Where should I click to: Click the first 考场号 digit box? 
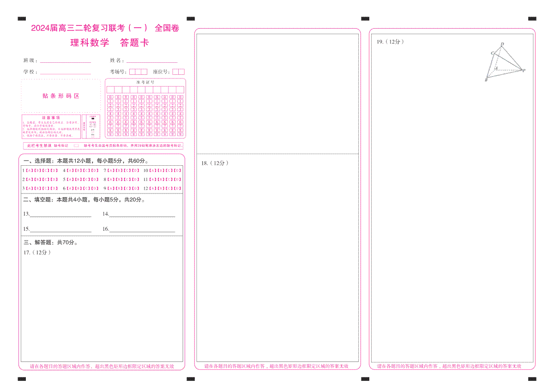point(132,72)
